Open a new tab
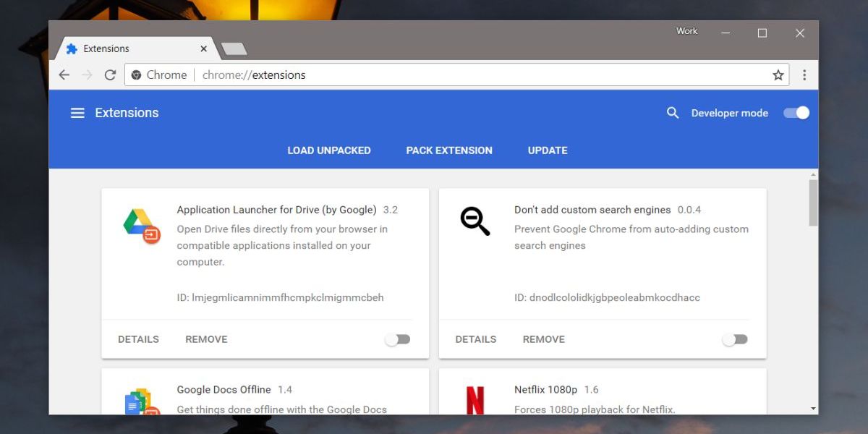The width and height of the screenshot is (868, 434). click(234, 49)
